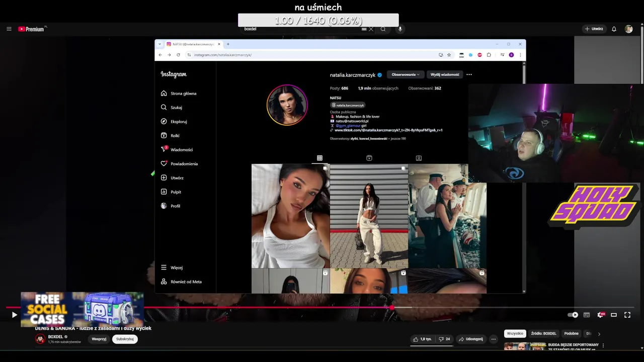The height and width of the screenshot is (362, 644).
Task: Reload the Instagram page
Action: click(x=178, y=55)
